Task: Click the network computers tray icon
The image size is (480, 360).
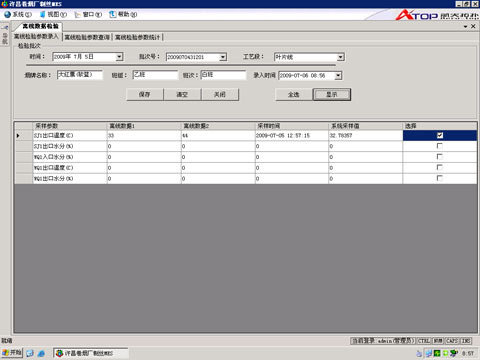Action: click(429, 353)
